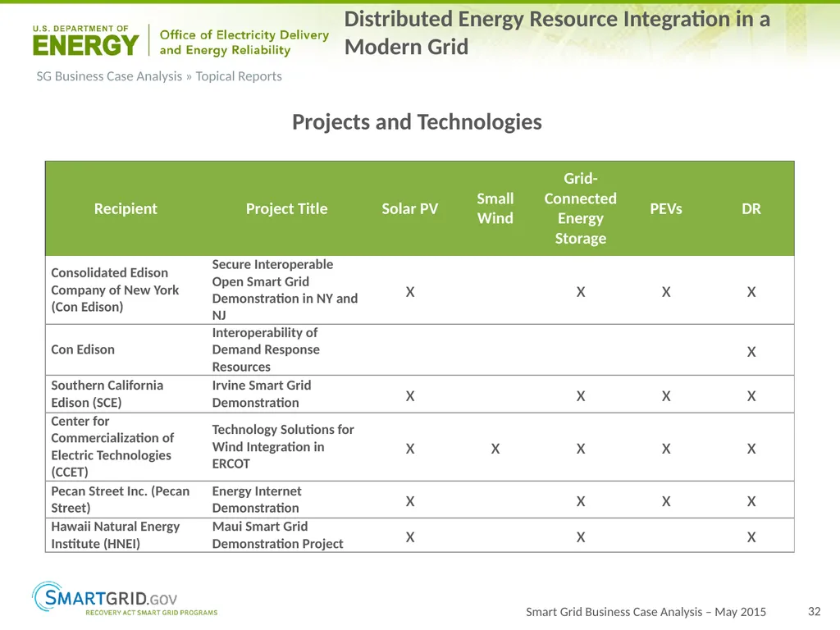Click the Solar PV column header
Viewport: 840px width, 630px height.
[x=410, y=208]
